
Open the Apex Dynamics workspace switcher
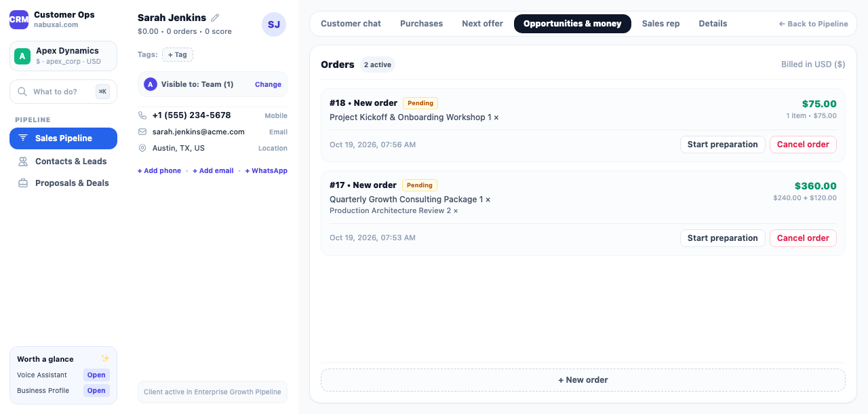point(63,56)
